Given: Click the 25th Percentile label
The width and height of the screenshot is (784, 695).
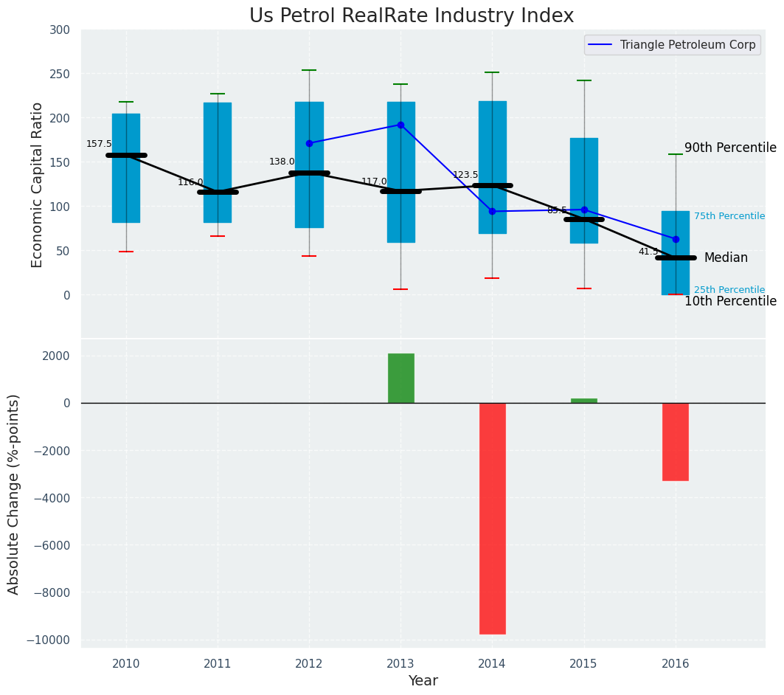Looking at the screenshot, I should coord(729,290).
